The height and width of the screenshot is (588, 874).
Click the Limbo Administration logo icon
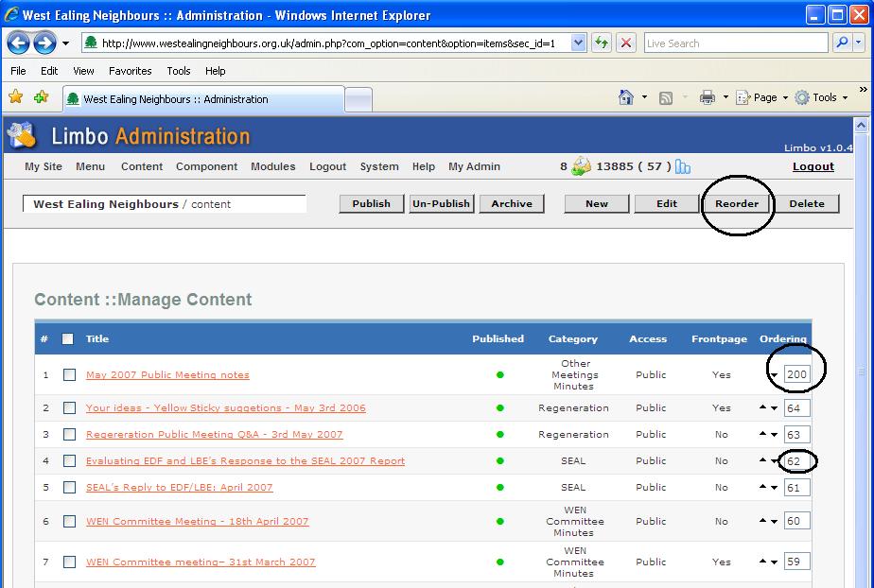(22, 135)
